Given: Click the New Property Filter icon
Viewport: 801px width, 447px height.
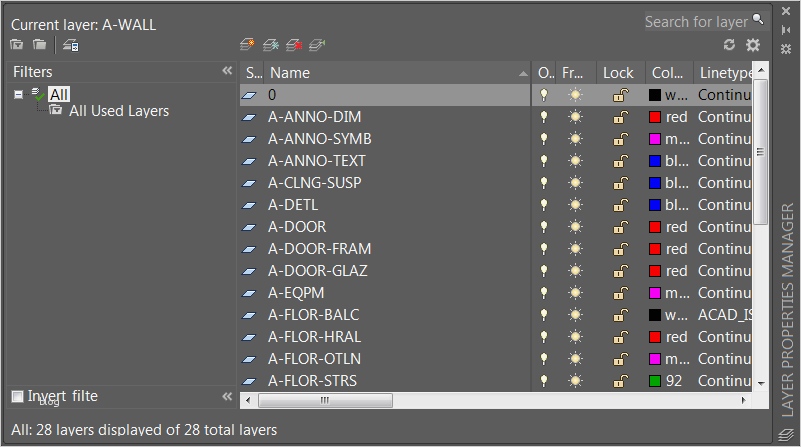Looking at the screenshot, I should tap(16, 45).
